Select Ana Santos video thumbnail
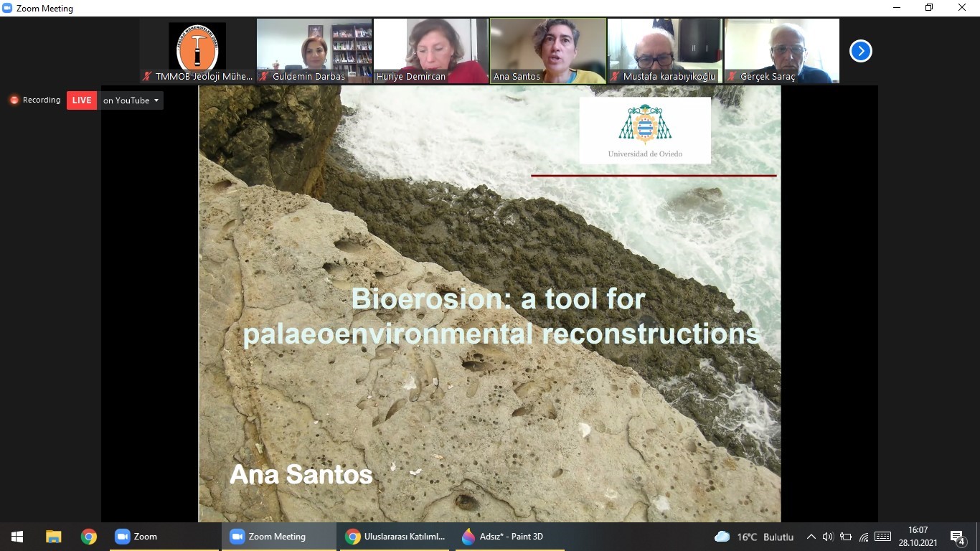This screenshot has width=980, height=551. (x=547, y=50)
